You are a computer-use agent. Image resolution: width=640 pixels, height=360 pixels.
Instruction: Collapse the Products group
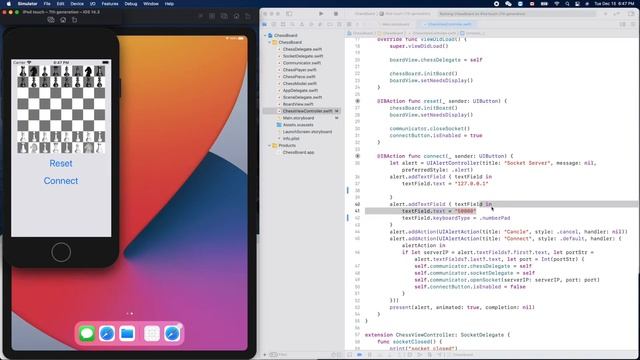click(x=270, y=145)
